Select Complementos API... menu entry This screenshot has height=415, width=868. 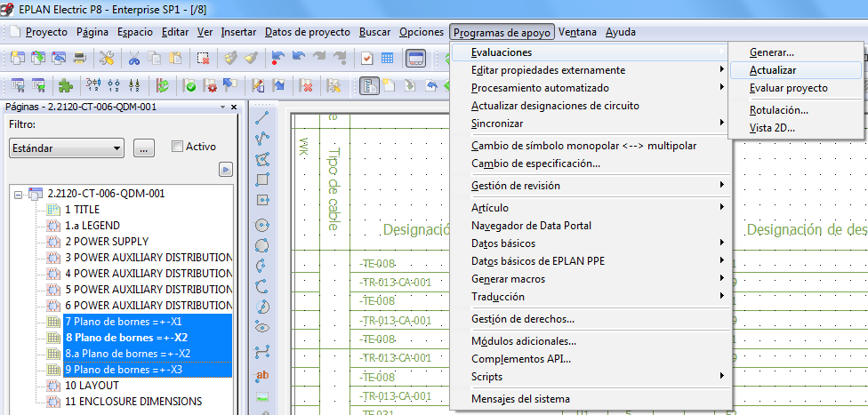click(x=591, y=359)
